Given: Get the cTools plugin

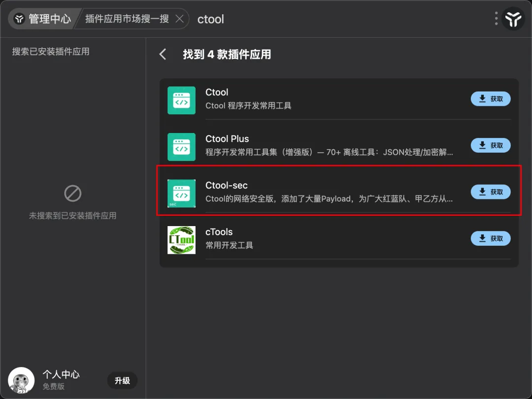Looking at the screenshot, I should click(490, 238).
